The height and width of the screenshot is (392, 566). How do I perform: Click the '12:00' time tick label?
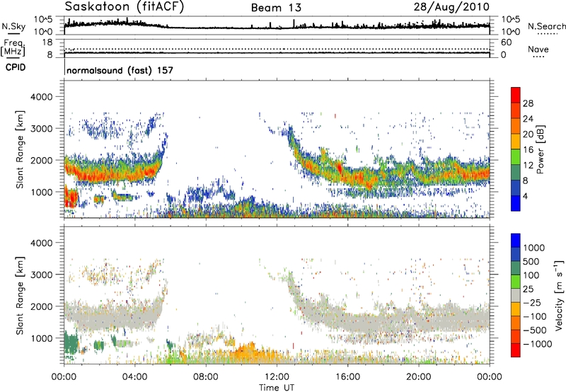[277, 377]
